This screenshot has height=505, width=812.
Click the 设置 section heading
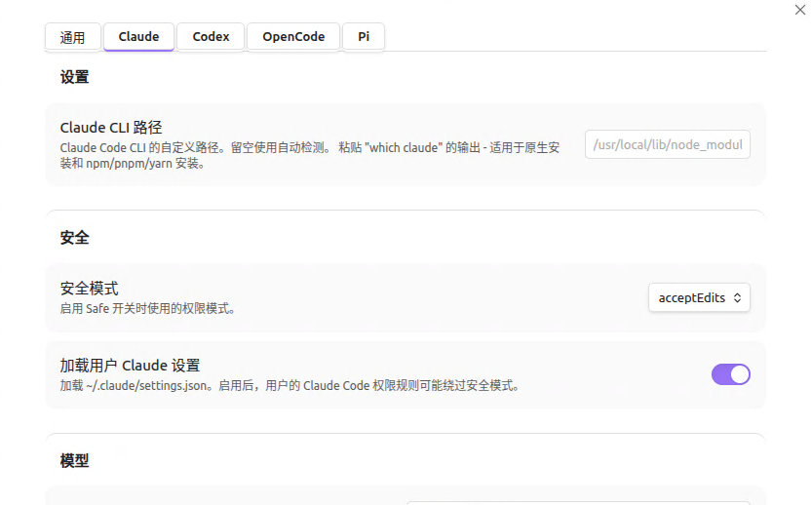tap(74, 77)
